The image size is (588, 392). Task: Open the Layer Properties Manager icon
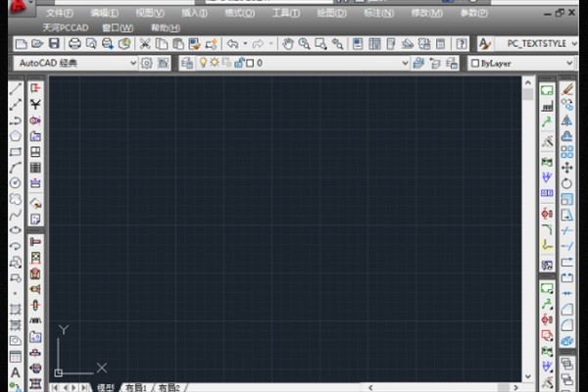pyautogui.click(x=187, y=63)
